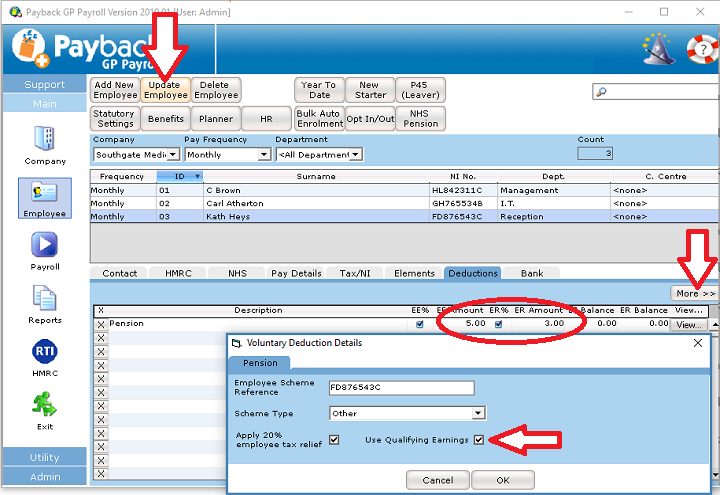
Task: Open the Company section icon
Action: [x=44, y=138]
